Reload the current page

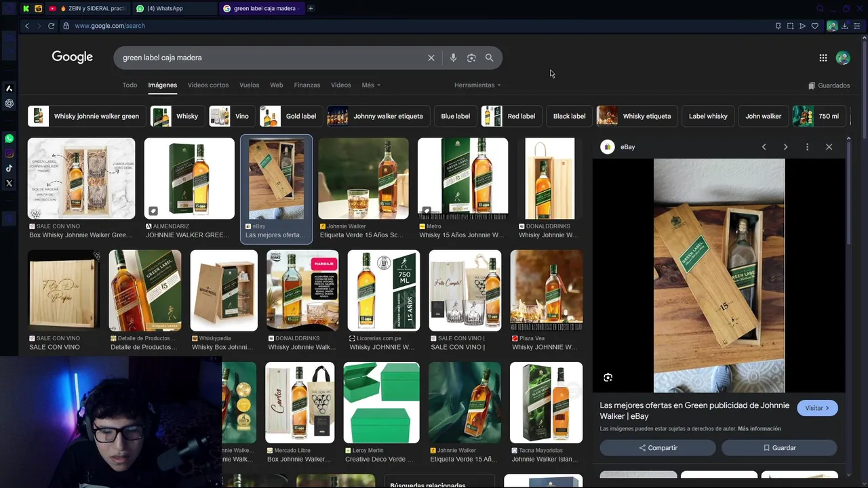pyautogui.click(x=51, y=26)
